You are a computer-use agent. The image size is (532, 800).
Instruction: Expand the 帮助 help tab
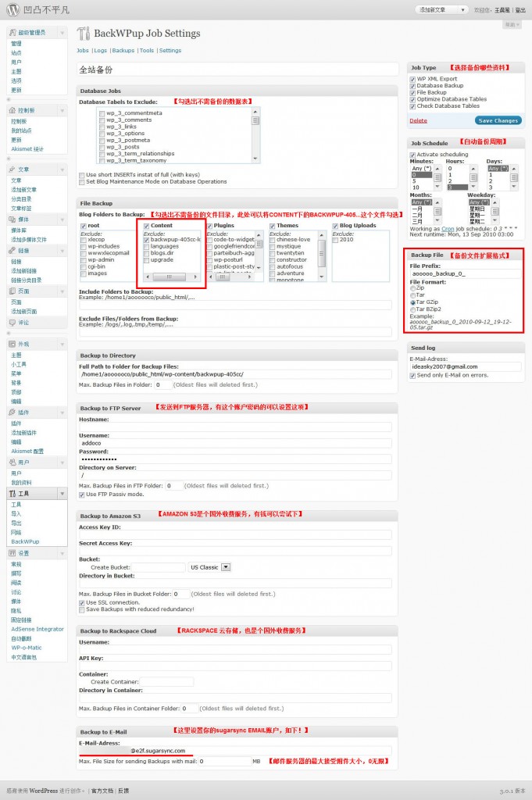(x=512, y=24)
